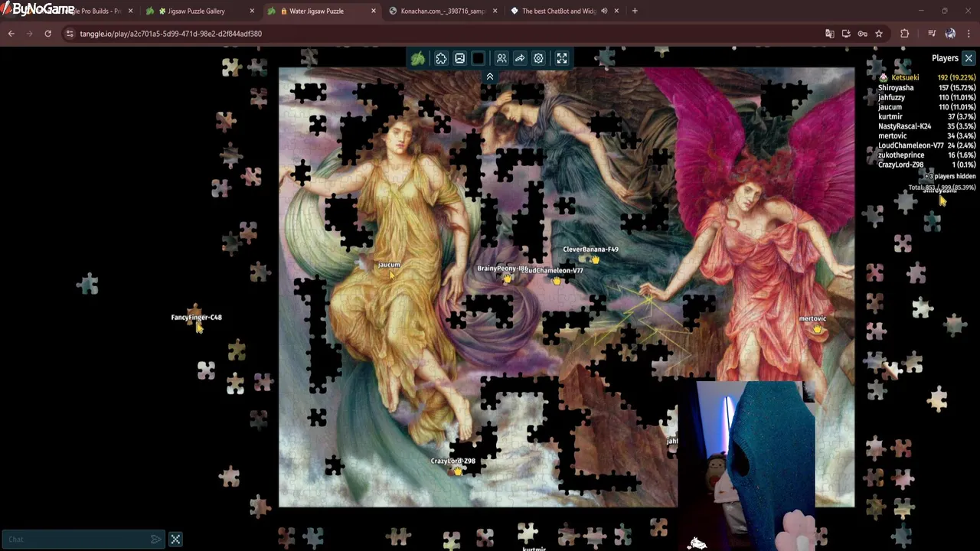This screenshot has height=551, width=980.
Task: Select player jaucum in Players list
Action: [890, 107]
